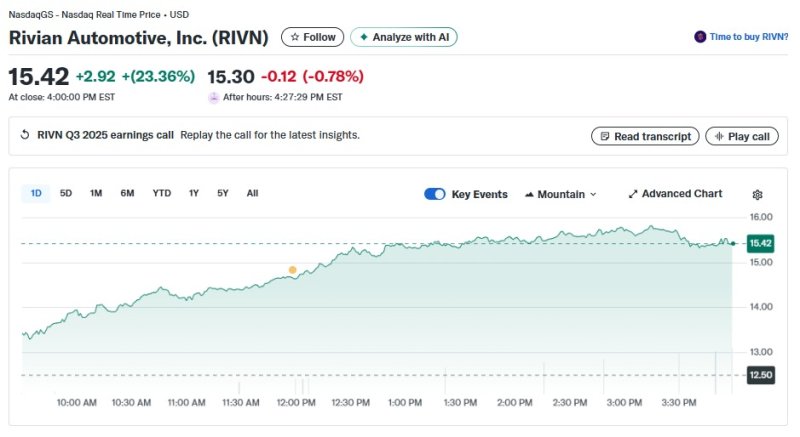800x437 pixels.
Task: Select the 5D time range tab
Action: (66, 193)
